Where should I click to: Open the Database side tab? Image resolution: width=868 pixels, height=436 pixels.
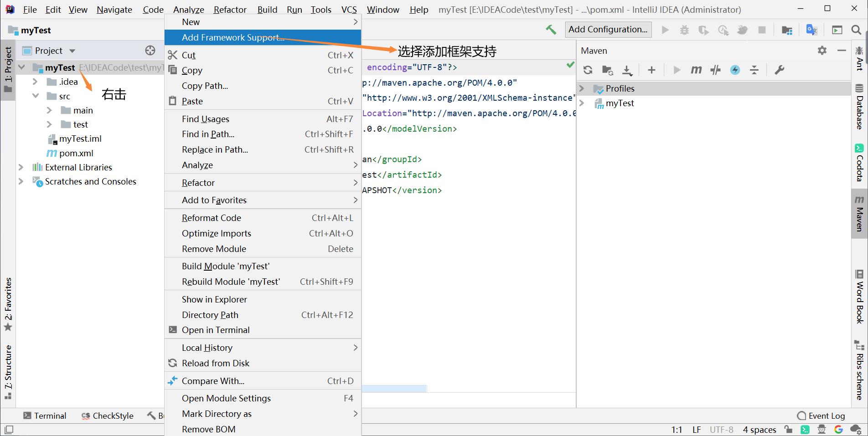coord(859,107)
